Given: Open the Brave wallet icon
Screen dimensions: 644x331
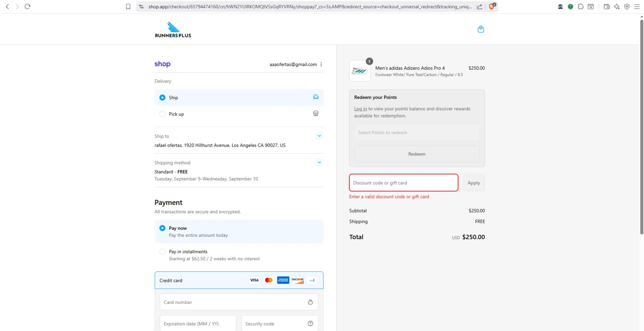Looking at the screenshot, I should point(607,6).
